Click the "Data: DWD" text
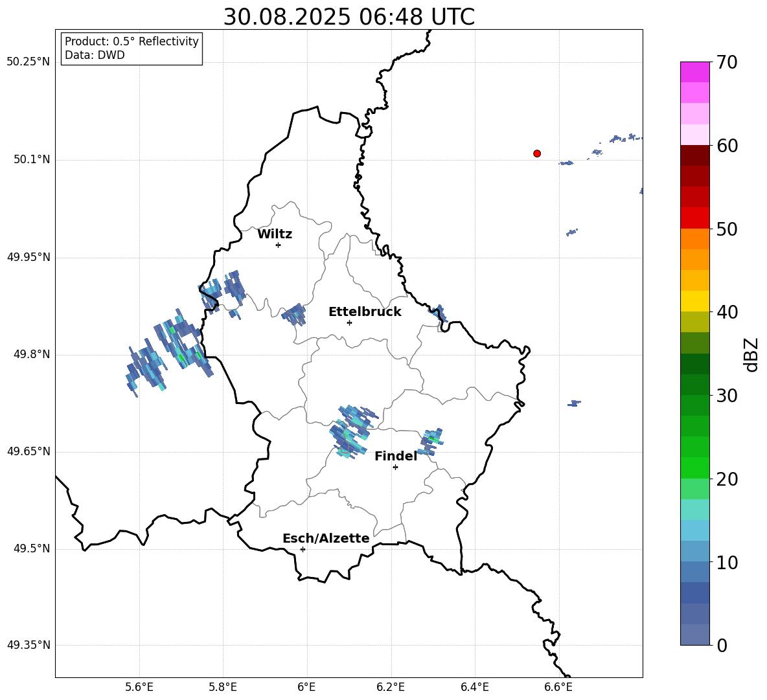The height and width of the screenshot is (700, 767). [95, 55]
